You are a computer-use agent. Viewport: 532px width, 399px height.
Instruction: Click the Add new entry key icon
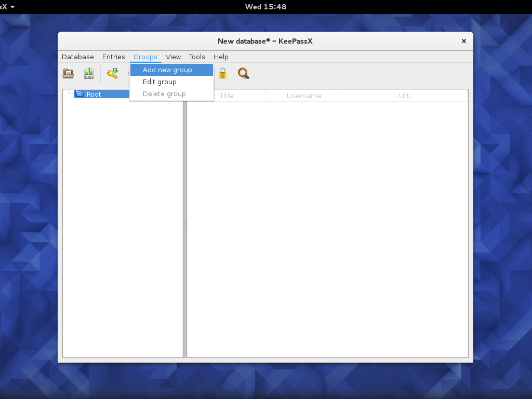[112, 73]
